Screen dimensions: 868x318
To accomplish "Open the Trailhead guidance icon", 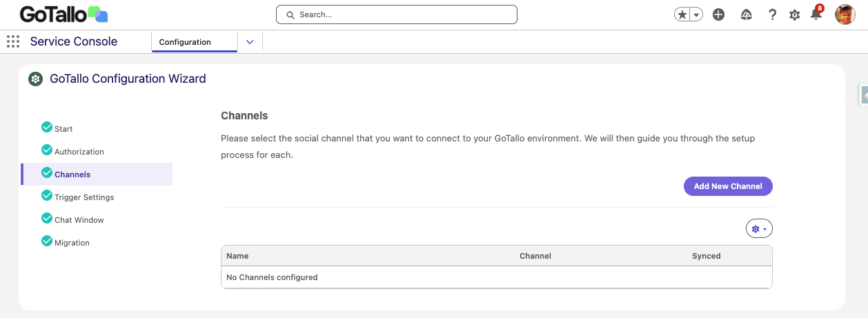I will (x=746, y=14).
